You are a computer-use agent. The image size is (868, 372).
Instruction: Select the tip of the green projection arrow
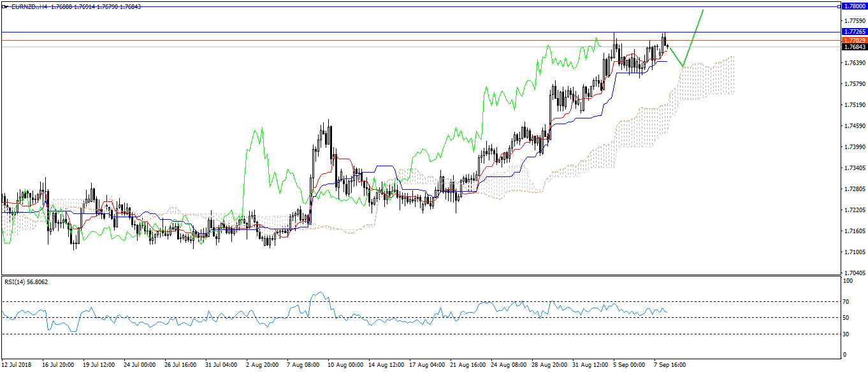point(703,10)
